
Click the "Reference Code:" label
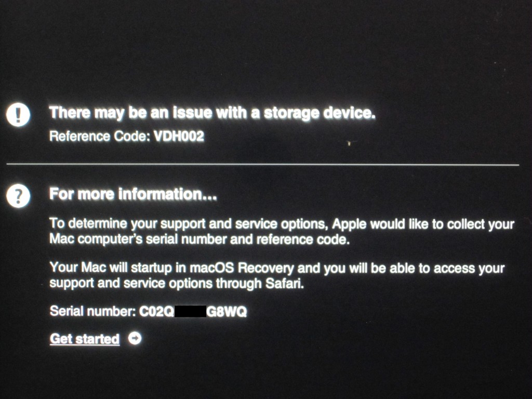(x=99, y=137)
